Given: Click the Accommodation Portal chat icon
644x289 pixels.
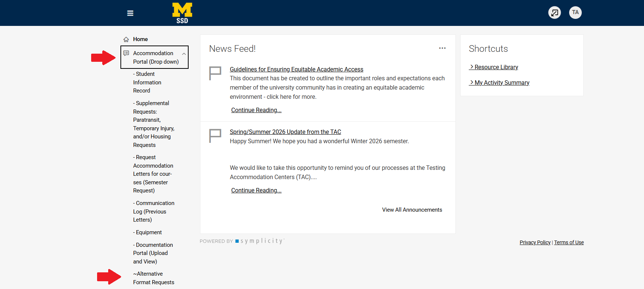Looking at the screenshot, I should coord(126,53).
